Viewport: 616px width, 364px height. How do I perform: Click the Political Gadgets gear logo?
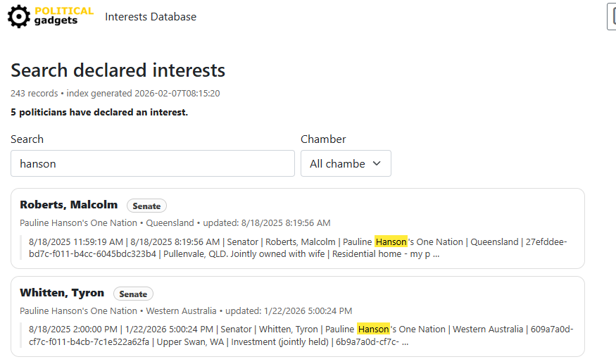[18, 16]
